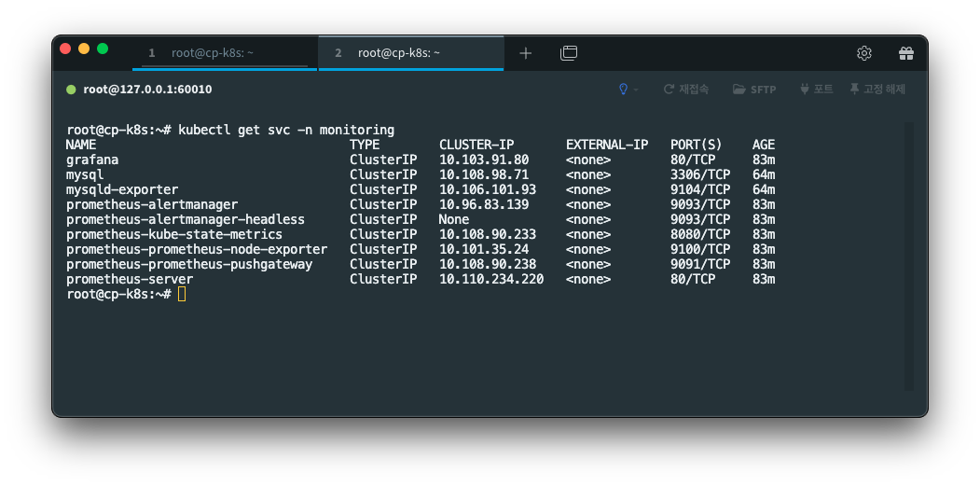Click the CLUSTER-IP column header
Viewport: 980px width, 486px height.
pos(476,146)
